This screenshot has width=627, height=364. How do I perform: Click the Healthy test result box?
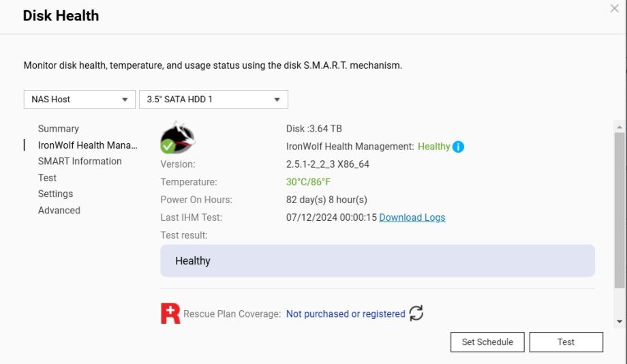click(x=377, y=261)
